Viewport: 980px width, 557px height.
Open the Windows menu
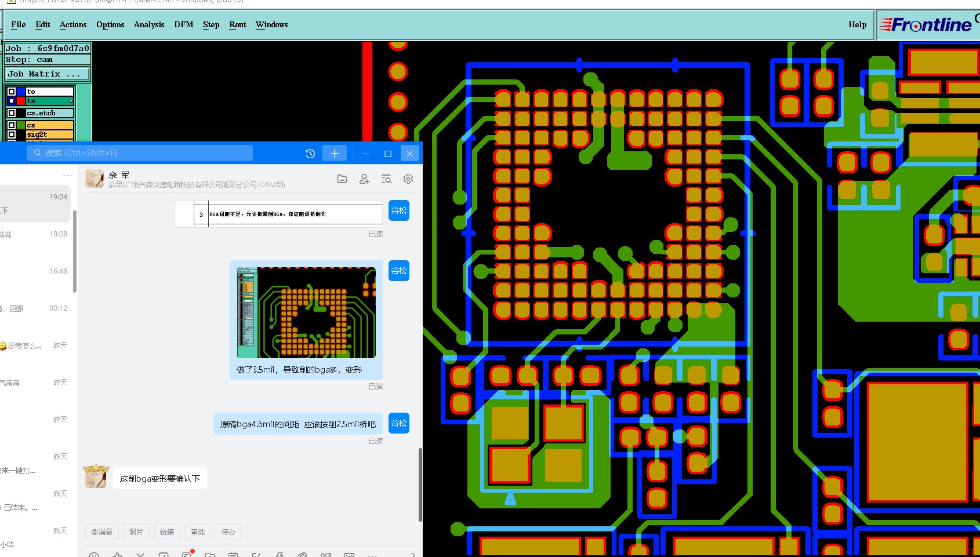[x=271, y=24]
